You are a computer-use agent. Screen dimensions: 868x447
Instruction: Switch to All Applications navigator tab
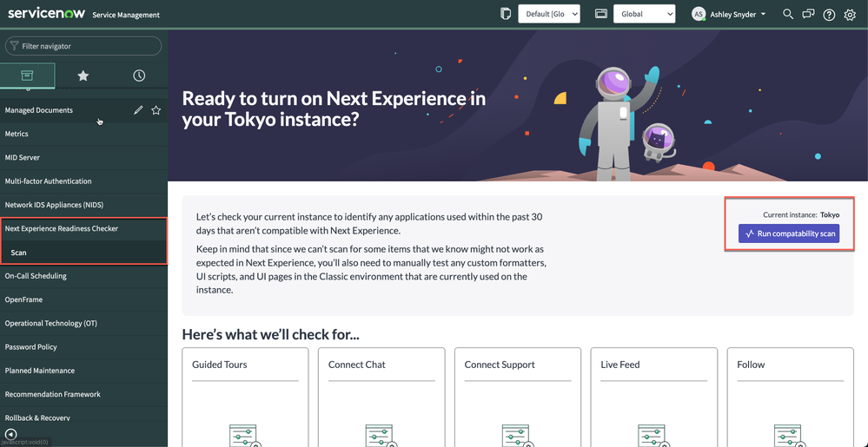[x=28, y=76]
